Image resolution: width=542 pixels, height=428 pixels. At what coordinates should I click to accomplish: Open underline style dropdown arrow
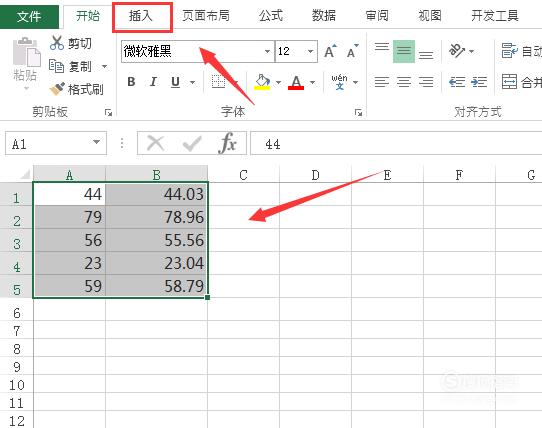193,82
